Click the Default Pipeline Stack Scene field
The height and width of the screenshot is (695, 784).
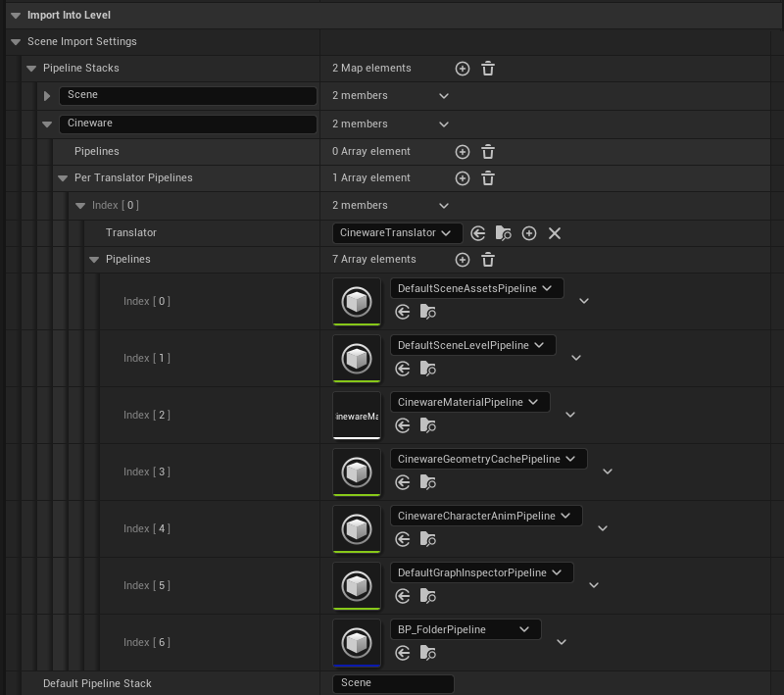click(x=393, y=683)
